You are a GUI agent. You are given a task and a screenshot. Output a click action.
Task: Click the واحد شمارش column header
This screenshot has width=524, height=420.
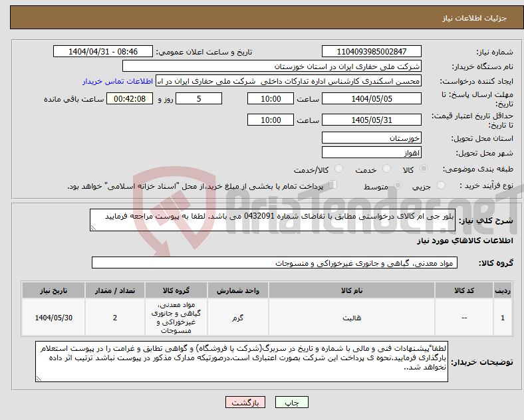(237, 290)
